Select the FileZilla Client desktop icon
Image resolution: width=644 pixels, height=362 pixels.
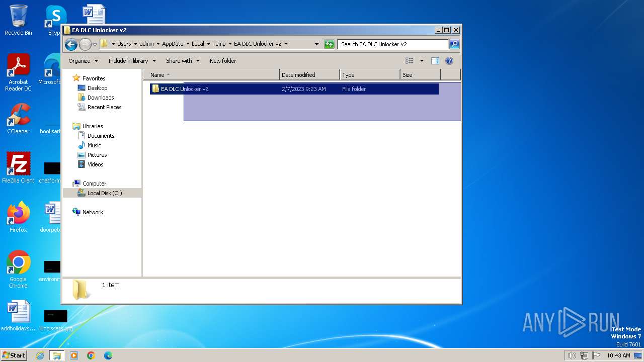18,168
